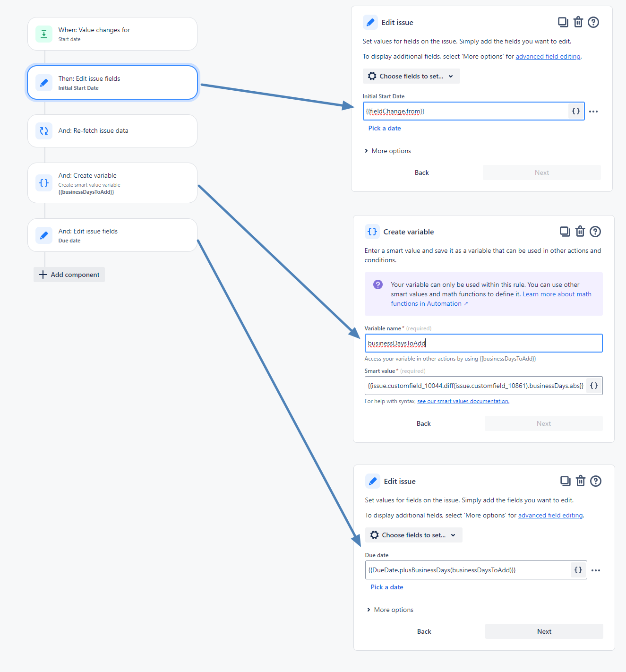Open Choose fields dropdown above Due date

pos(413,535)
